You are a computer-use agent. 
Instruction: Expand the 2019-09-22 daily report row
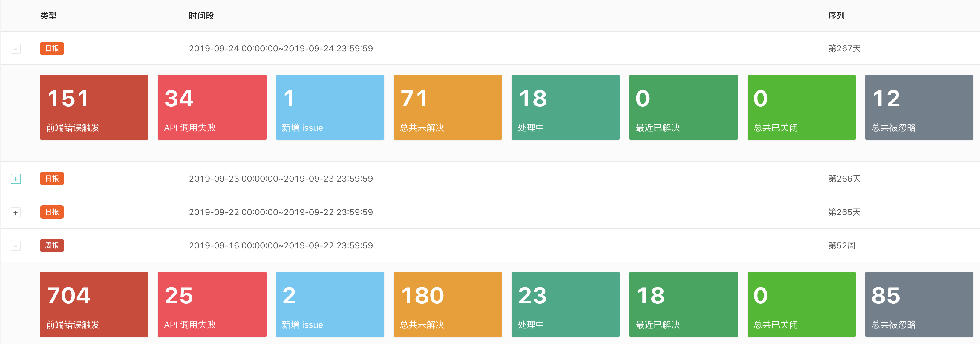point(16,212)
